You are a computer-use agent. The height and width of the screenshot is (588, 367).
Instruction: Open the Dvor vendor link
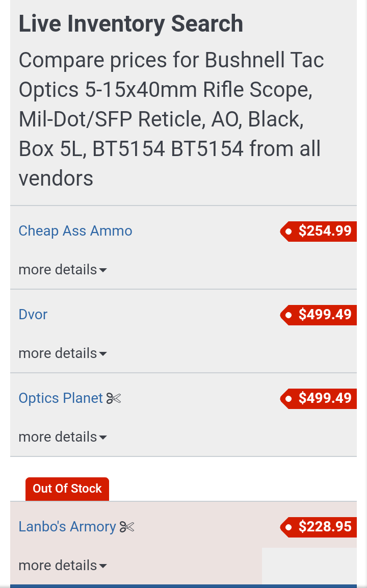[x=33, y=315]
